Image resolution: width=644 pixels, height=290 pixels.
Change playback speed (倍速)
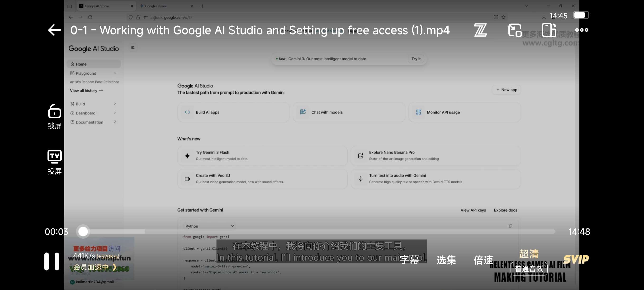(x=483, y=260)
